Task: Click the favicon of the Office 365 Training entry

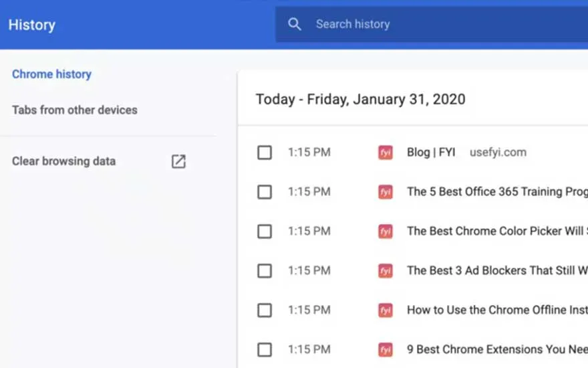Action: click(386, 192)
